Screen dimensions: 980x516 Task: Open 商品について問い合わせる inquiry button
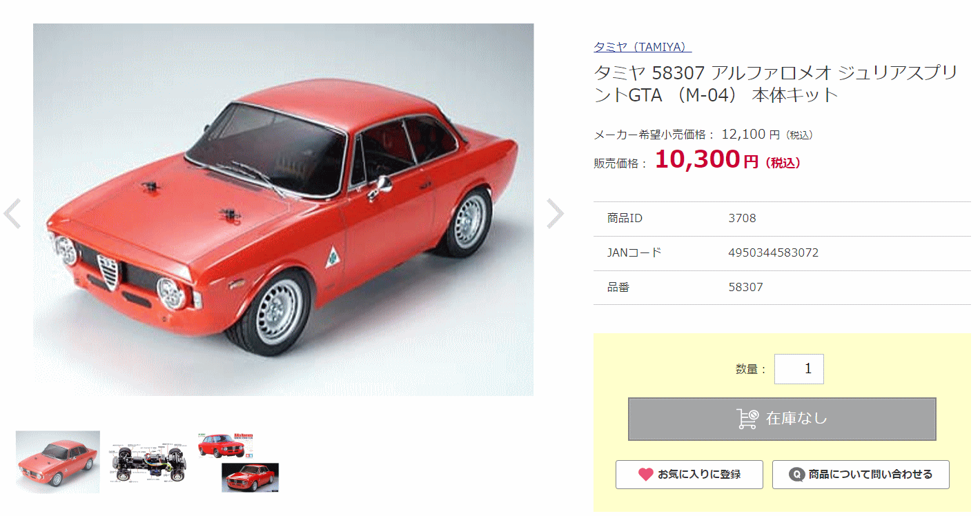(x=861, y=475)
